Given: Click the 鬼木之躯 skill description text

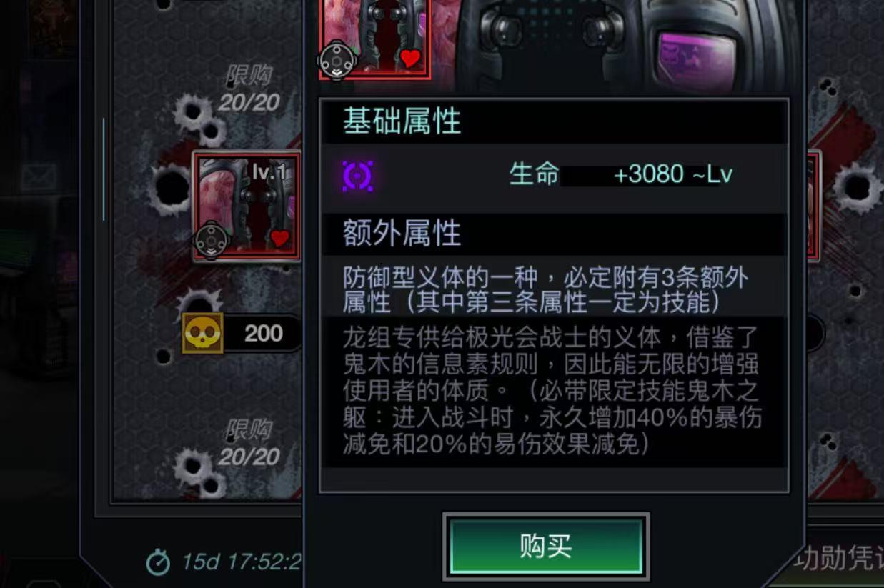Looking at the screenshot, I should [552, 390].
